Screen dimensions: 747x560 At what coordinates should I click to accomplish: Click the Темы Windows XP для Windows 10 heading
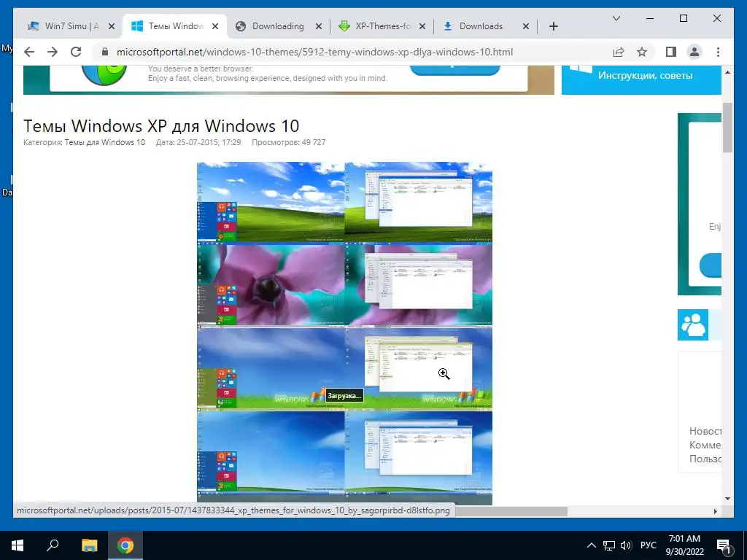[161, 125]
